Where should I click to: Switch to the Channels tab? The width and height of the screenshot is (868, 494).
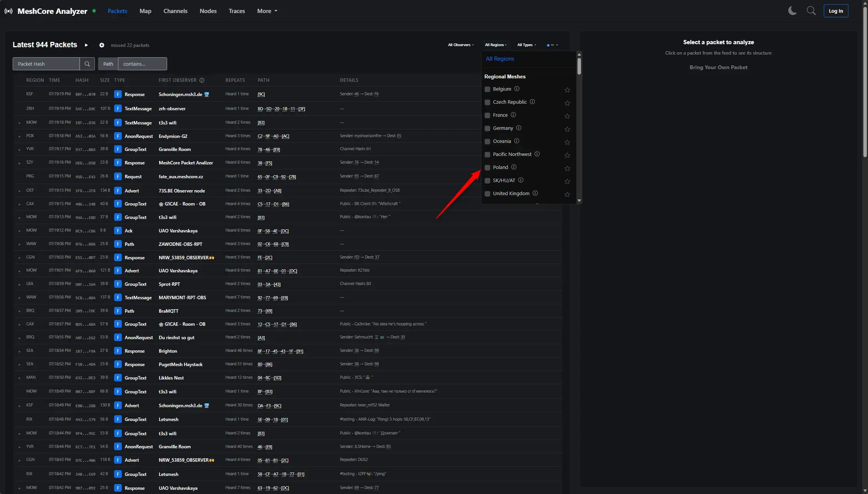[175, 11]
